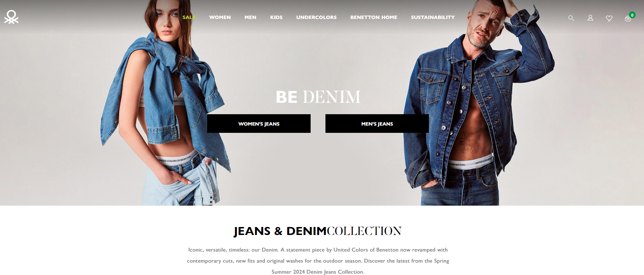The height and width of the screenshot is (275, 644).
Task: Open the user account icon
Action: pyautogui.click(x=590, y=18)
